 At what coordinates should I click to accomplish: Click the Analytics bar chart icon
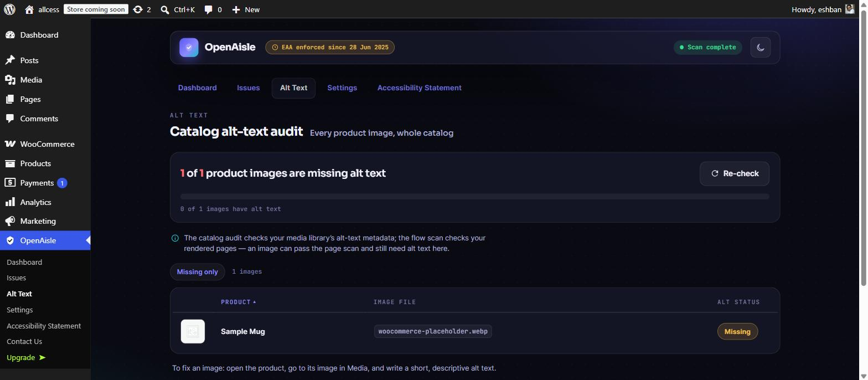(10, 202)
